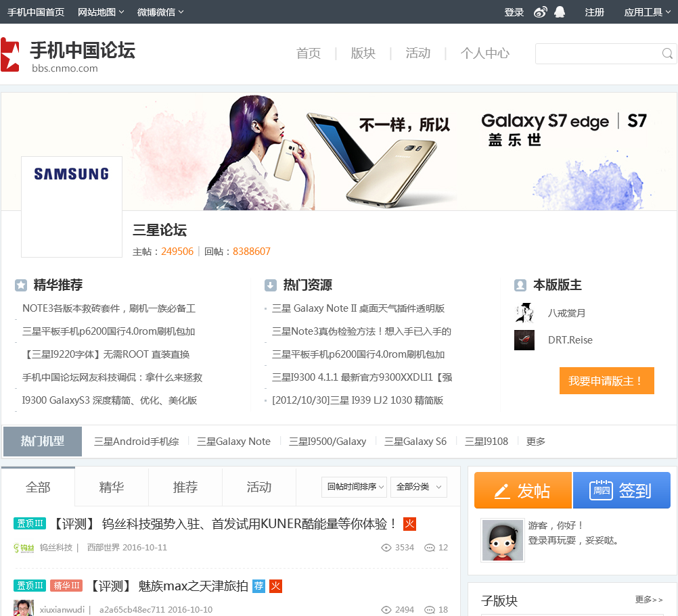Open 活动 in main navigation

click(x=418, y=53)
